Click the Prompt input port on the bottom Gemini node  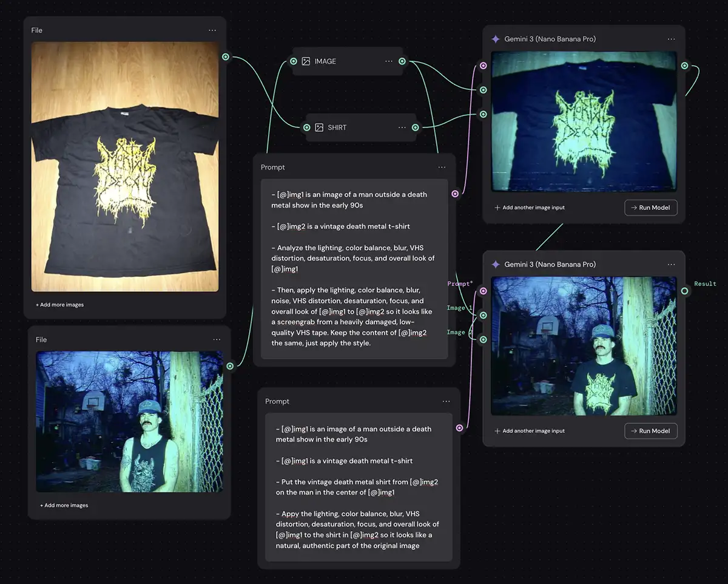483,291
